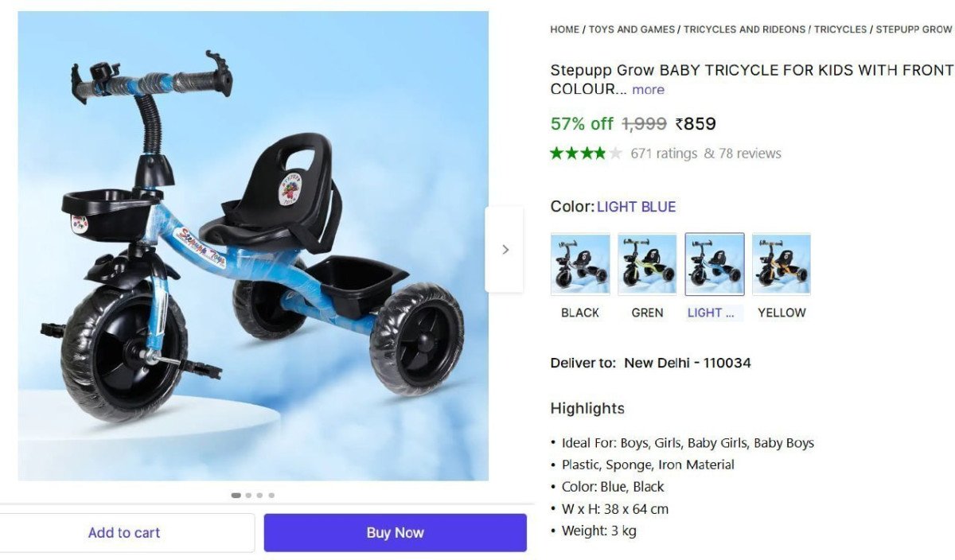
Task: Open the STEPUPP GROW breadcrumb
Action: [914, 29]
